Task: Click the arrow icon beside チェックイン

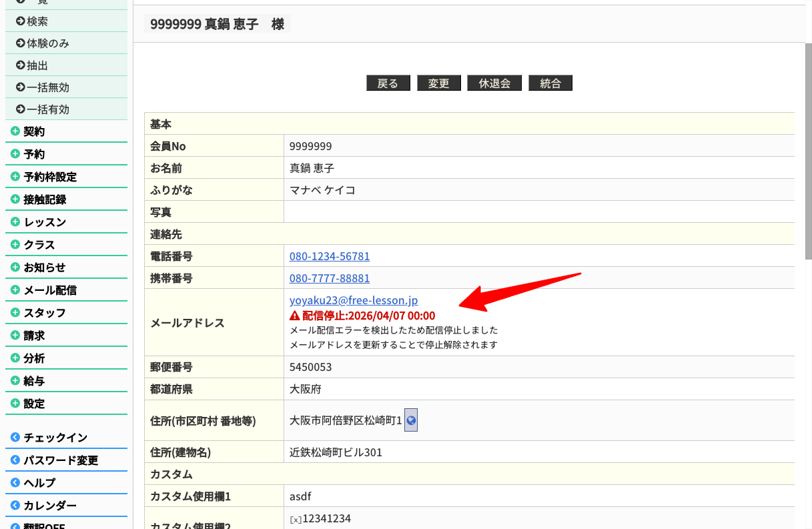Action: click(x=15, y=438)
